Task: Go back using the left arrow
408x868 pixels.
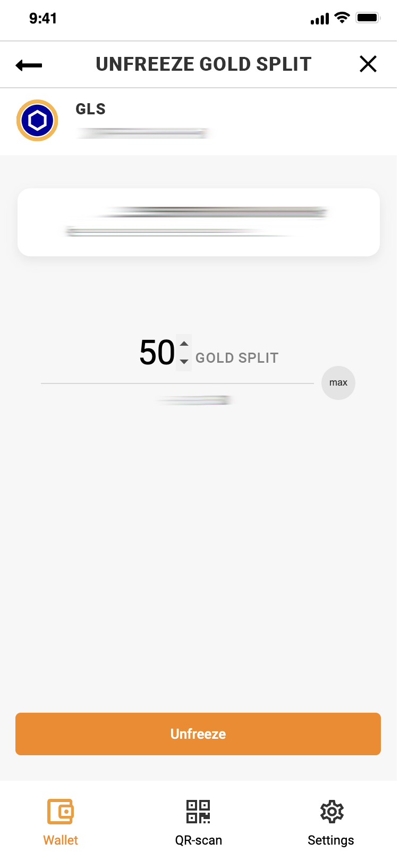Action: 29,65
